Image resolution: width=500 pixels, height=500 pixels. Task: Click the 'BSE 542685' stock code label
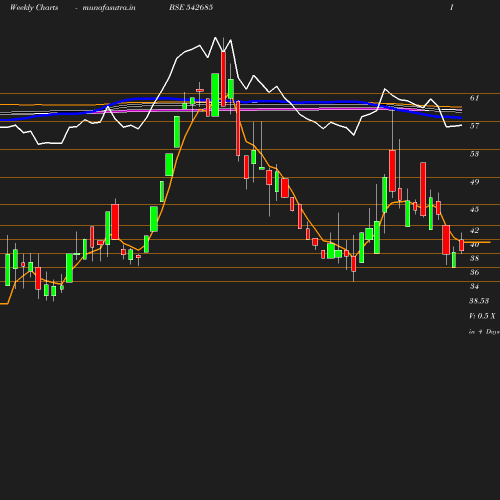(191, 7)
